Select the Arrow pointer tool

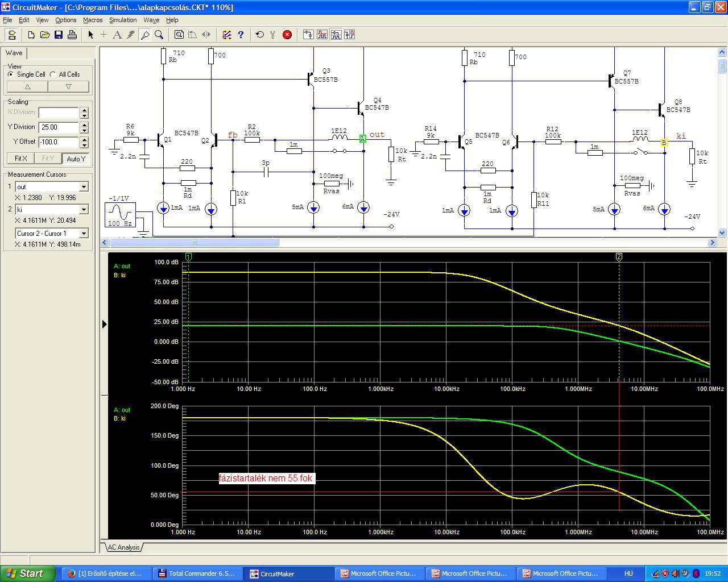click(90, 35)
